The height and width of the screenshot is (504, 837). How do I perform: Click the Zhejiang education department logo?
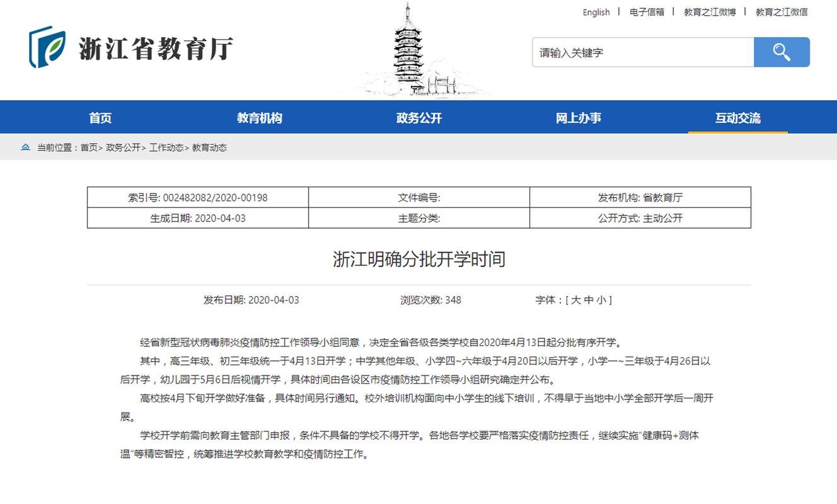[x=130, y=48]
